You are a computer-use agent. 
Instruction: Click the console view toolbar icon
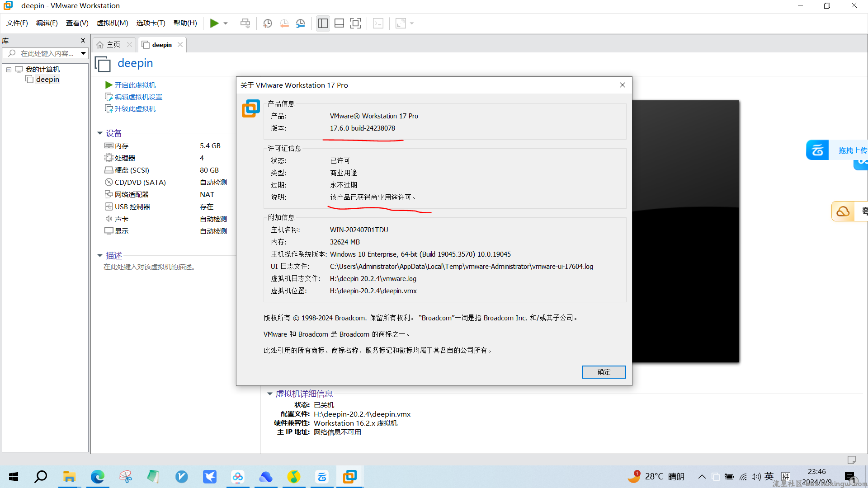pos(378,23)
